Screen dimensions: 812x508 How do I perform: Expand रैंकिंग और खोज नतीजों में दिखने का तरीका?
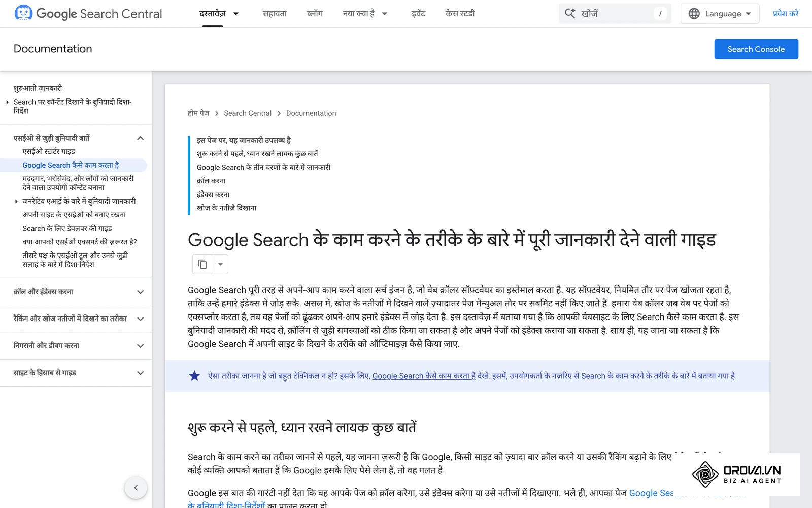tap(141, 319)
